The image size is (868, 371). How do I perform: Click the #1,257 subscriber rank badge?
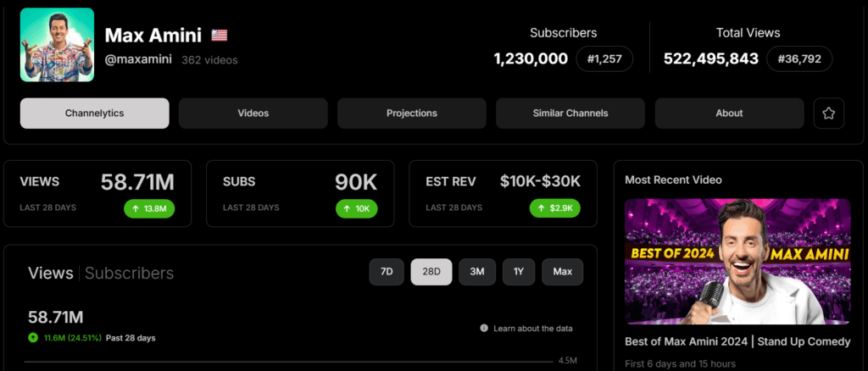click(x=604, y=58)
